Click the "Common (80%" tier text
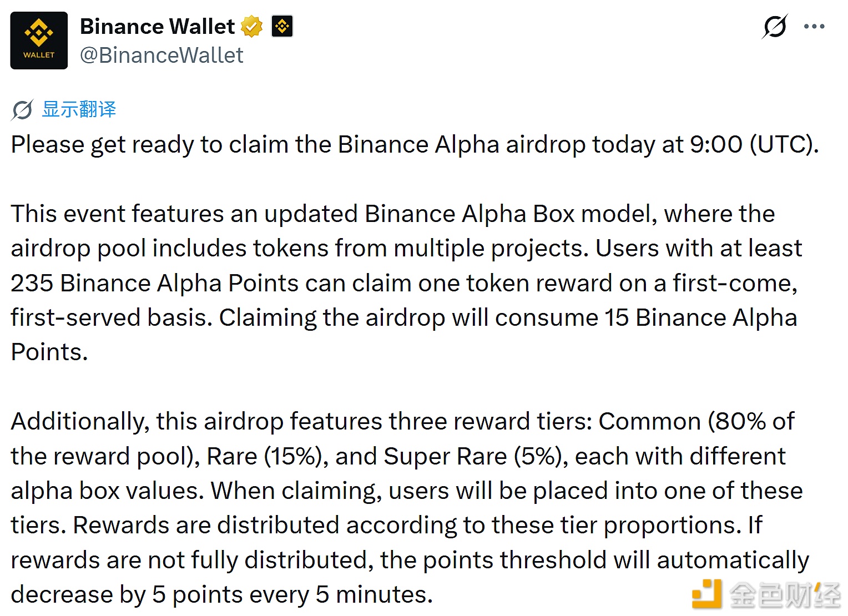Image resolution: width=848 pixels, height=616 pixels. (x=684, y=422)
